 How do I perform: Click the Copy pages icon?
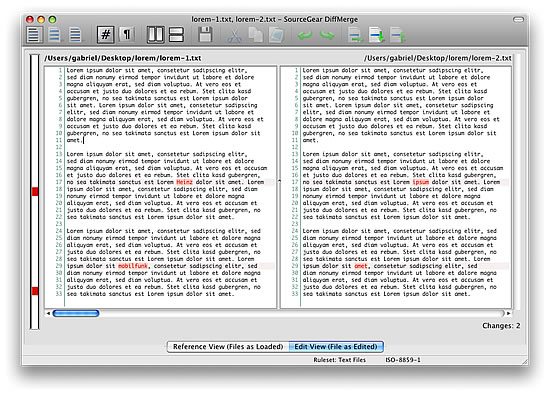click(256, 35)
